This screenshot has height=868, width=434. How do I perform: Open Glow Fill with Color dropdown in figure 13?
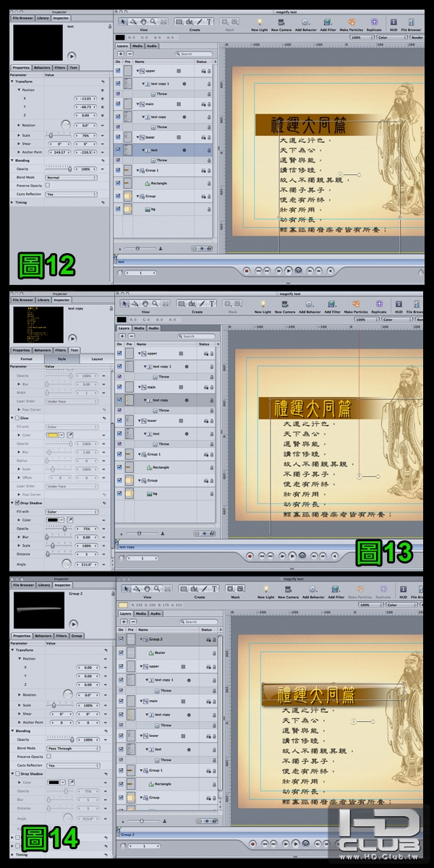pos(72,427)
